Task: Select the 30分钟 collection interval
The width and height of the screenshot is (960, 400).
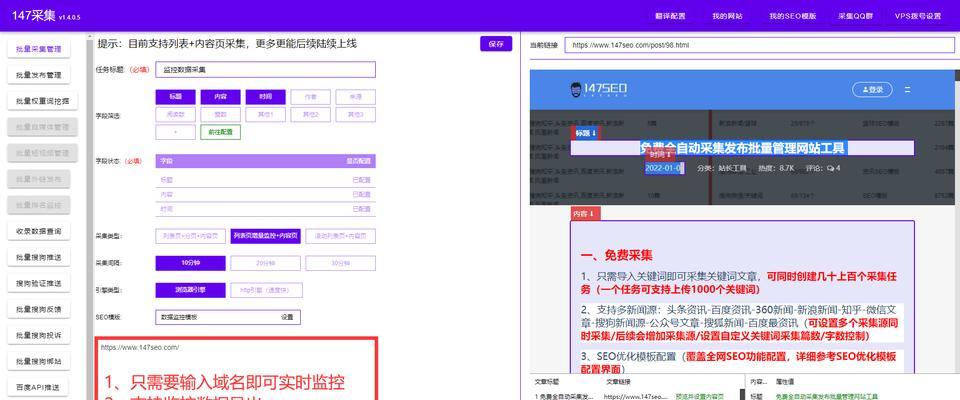Action: [x=341, y=263]
